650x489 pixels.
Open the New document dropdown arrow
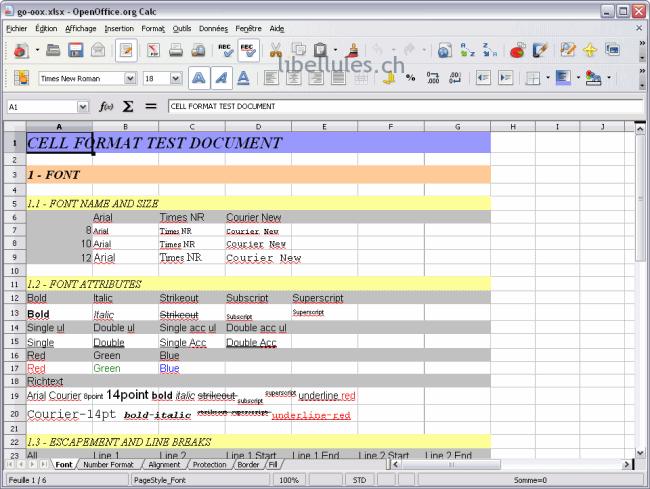(x=37, y=50)
